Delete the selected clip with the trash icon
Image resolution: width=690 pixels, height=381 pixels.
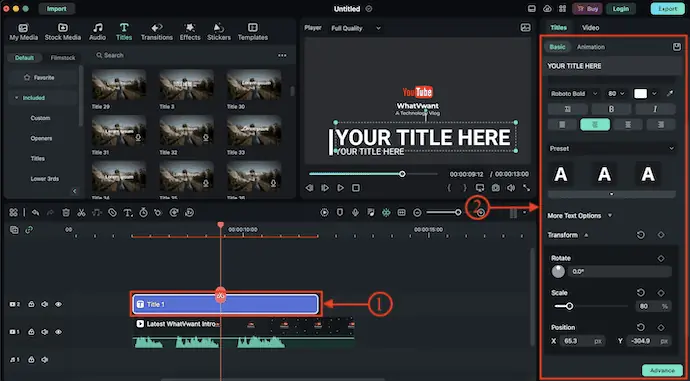(66, 212)
